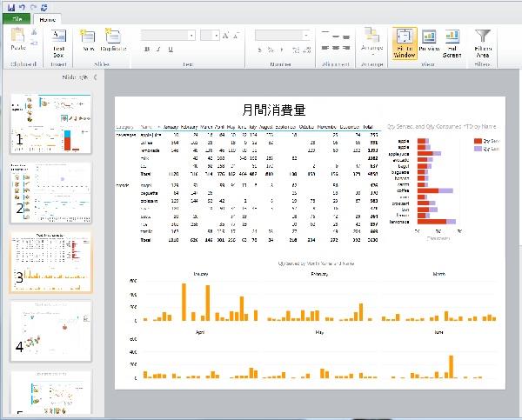The width and height of the screenshot is (522, 420).
Task: Save the report using the toolbar icon
Action: click(x=11, y=7)
